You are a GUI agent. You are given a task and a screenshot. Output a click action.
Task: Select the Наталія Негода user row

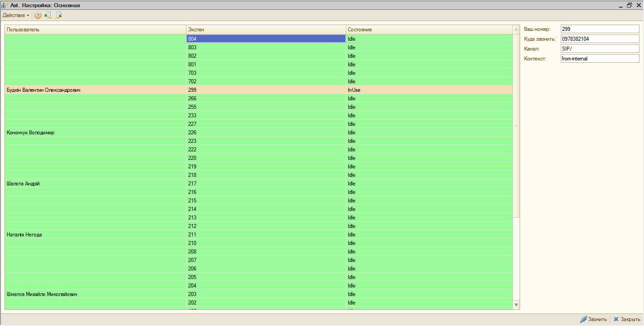click(259, 235)
